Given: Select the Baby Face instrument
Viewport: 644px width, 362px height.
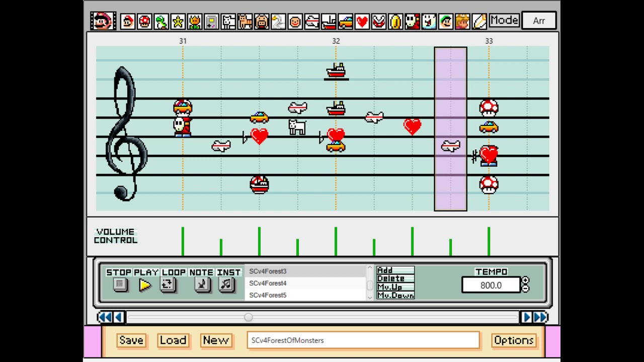Looking at the screenshot, I should (x=295, y=21).
